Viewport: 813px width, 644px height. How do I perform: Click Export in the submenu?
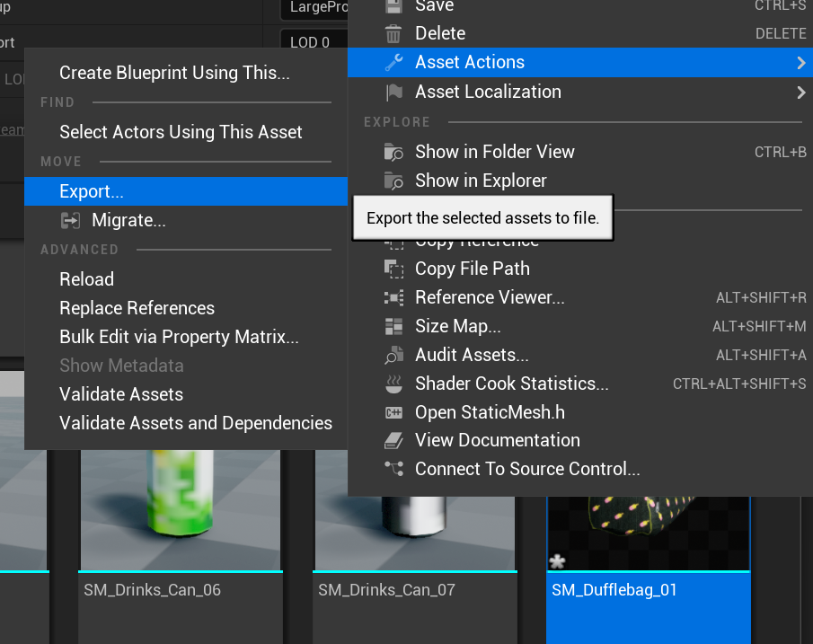pos(186,191)
